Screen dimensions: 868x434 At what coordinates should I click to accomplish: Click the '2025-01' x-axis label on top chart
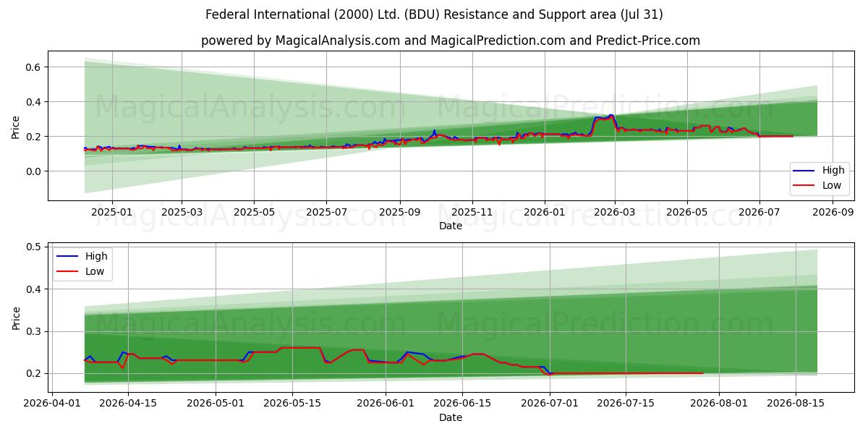pos(112,213)
